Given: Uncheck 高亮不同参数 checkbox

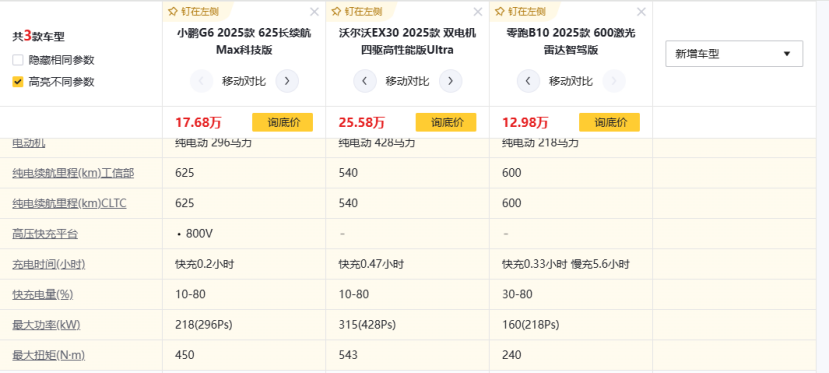Looking at the screenshot, I should 18,82.
